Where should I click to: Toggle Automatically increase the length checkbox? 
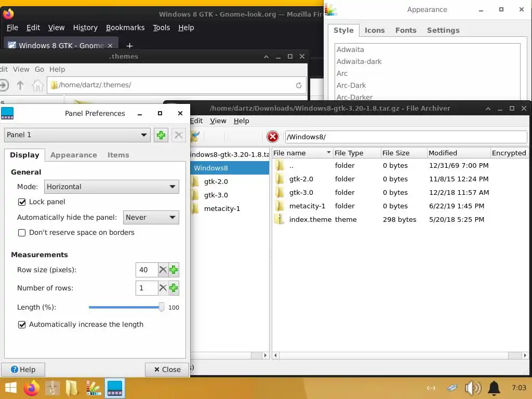click(22, 325)
